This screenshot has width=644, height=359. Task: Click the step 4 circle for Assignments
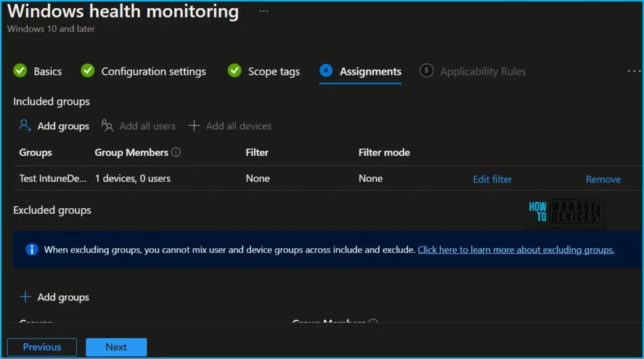(x=326, y=70)
